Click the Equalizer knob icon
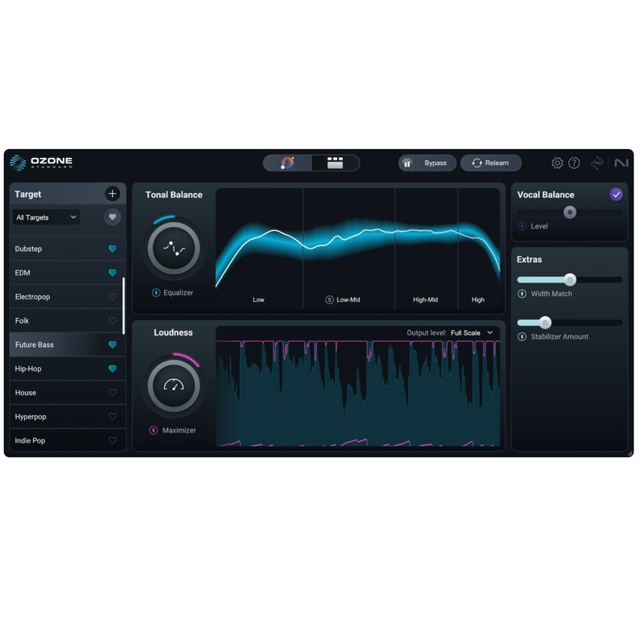The image size is (644, 644). click(x=174, y=248)
